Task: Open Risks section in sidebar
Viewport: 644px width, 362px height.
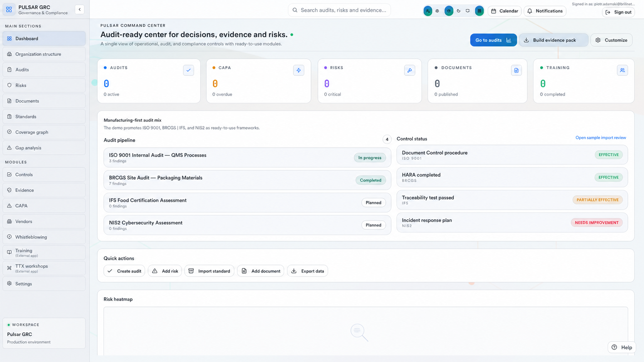Action: [44, 85]
